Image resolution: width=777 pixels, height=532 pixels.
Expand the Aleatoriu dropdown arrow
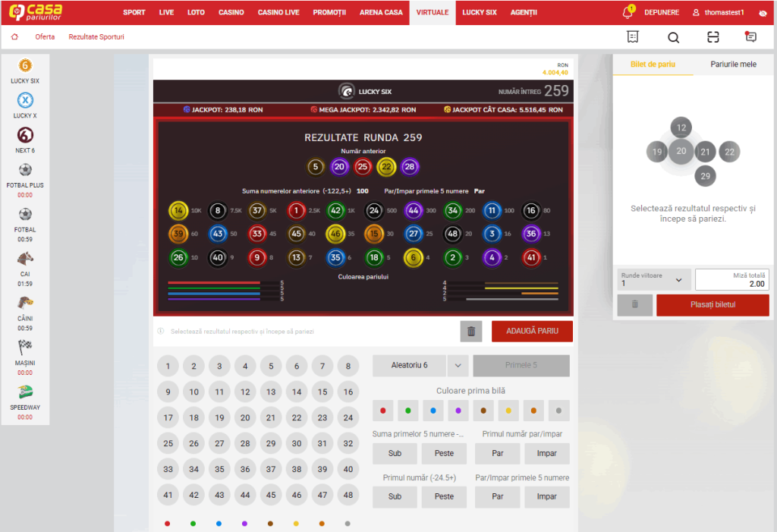pyautogui.click(x=458, y=365)
